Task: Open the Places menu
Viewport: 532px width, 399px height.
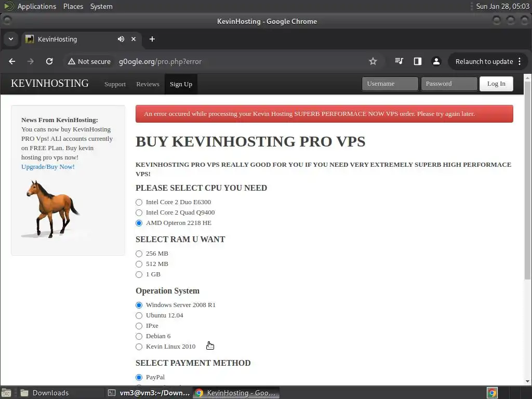Action: (73, 6)
